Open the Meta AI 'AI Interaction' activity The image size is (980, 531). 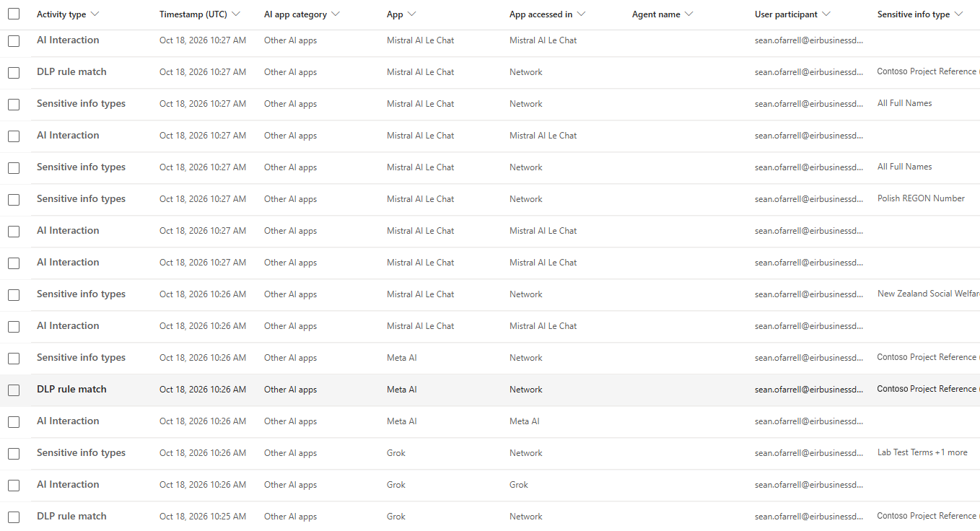coord(68,421)
